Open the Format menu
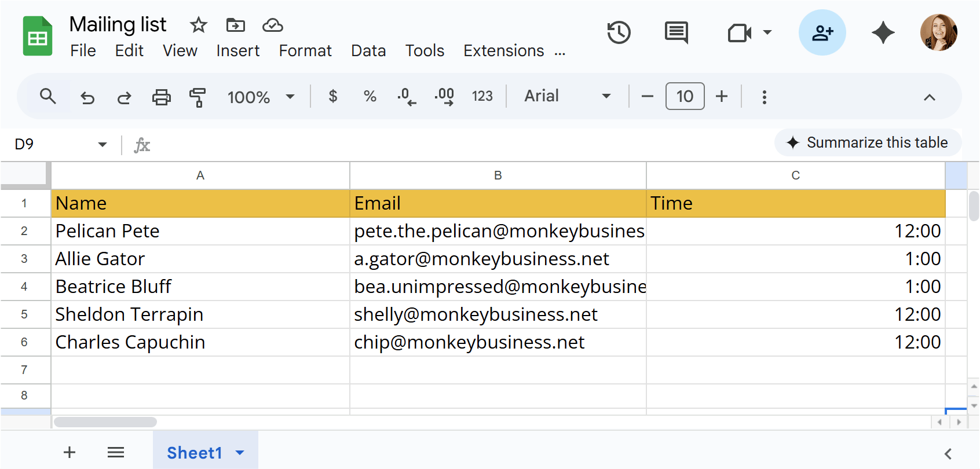Screen dimensions: 980x469 tap(305, 51)
